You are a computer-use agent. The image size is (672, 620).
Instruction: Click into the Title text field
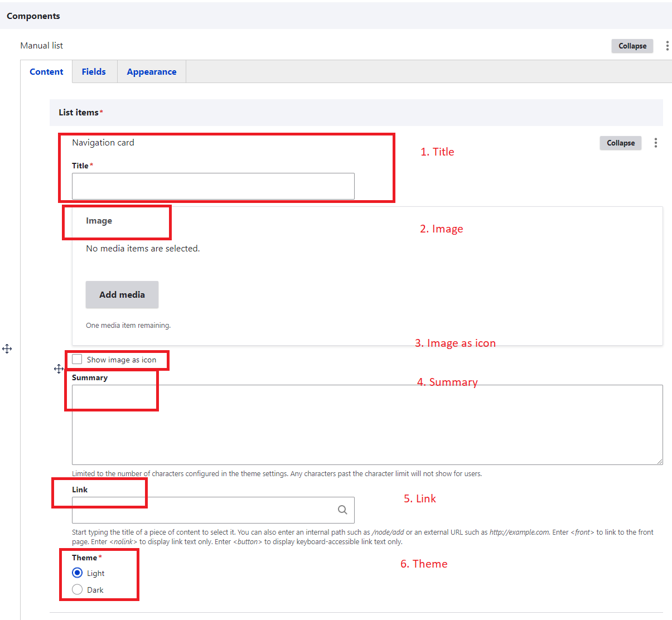(213, 186)
